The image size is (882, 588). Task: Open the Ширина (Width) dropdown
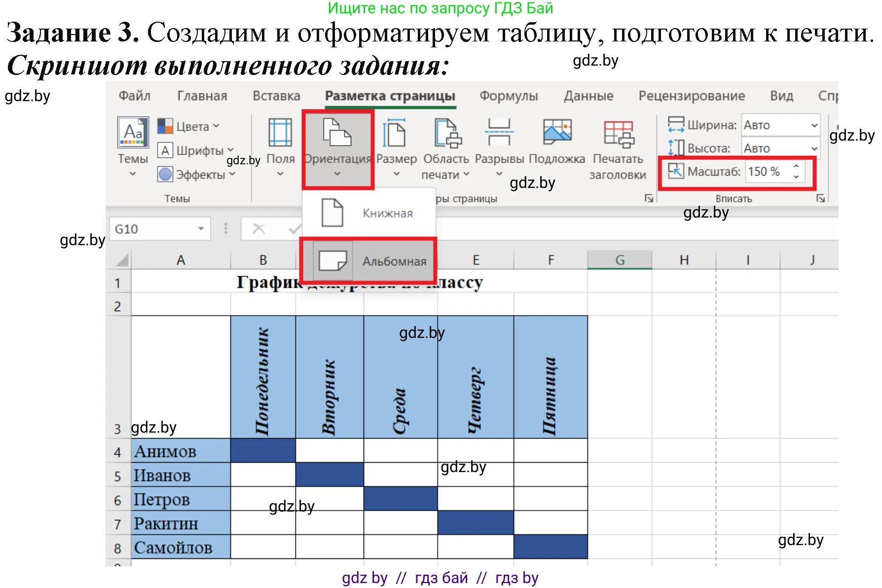coord(814,125)
